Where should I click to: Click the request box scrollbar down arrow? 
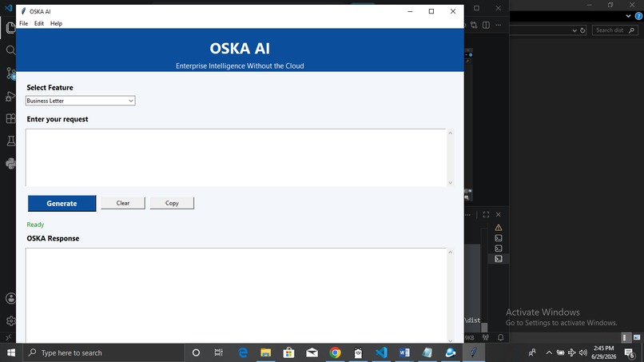(x=450, y=183)
